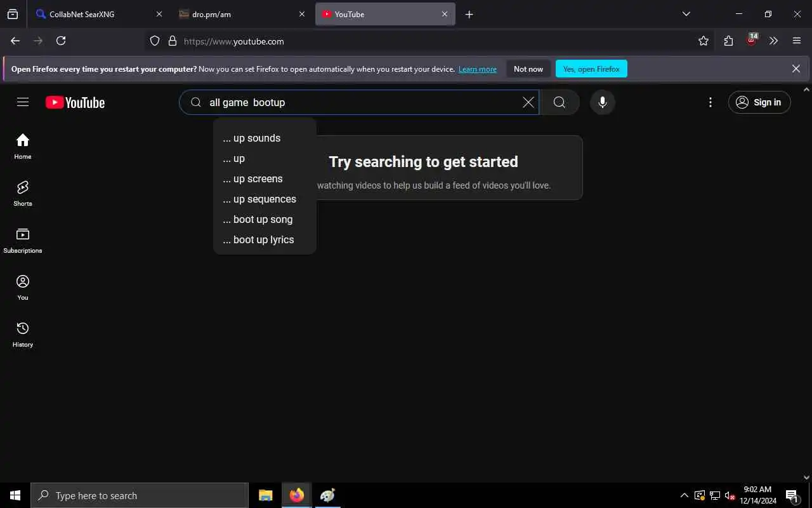Open Firefox View icon at tab strip
Viewport: 812px width, 508px height.
(13, 14)
